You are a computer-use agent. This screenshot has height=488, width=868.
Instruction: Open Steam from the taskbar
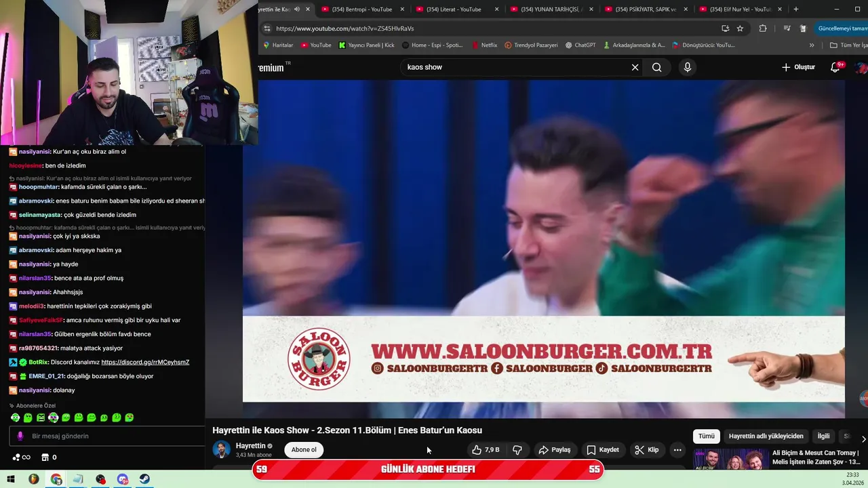click(145, 479)
